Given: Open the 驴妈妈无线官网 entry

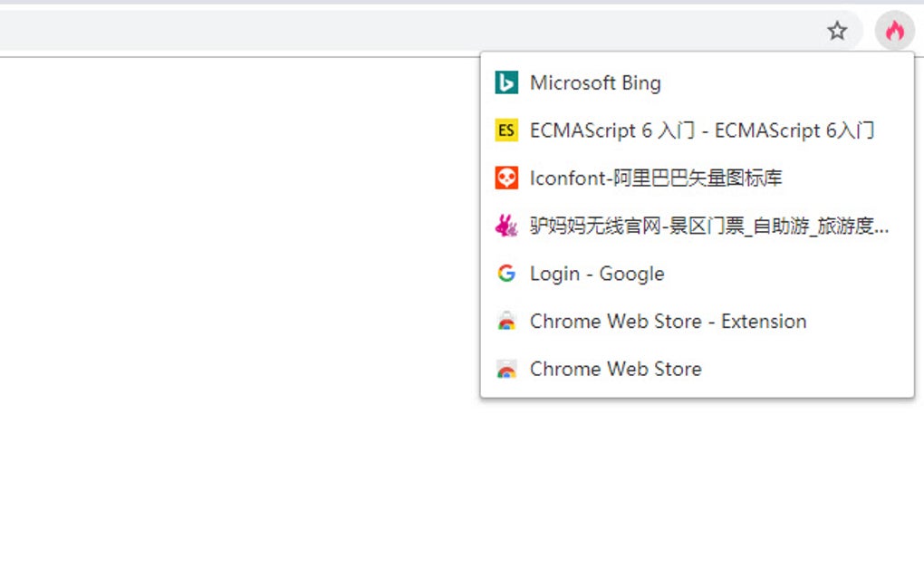Looking at the screenshot, I should tap(698, 226).
